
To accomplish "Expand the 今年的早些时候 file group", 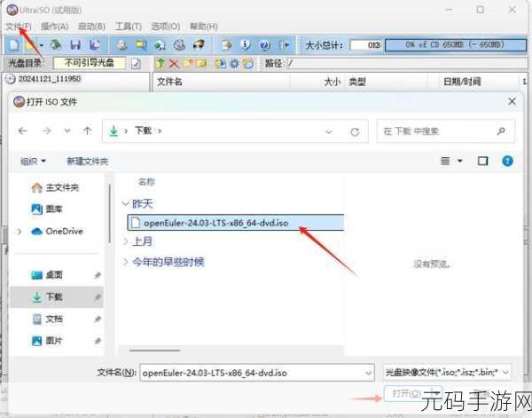I will coord(125,262).
